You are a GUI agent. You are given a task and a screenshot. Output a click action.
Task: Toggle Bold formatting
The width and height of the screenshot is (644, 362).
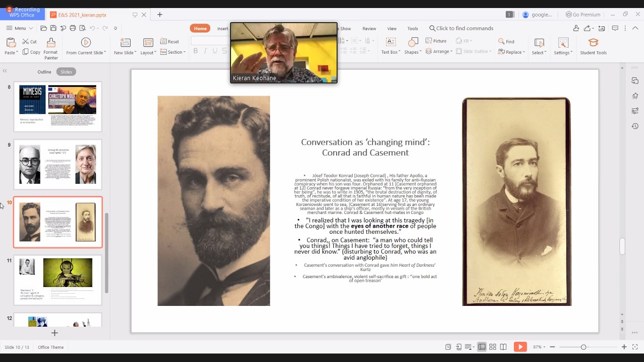[x=195, y=51]
